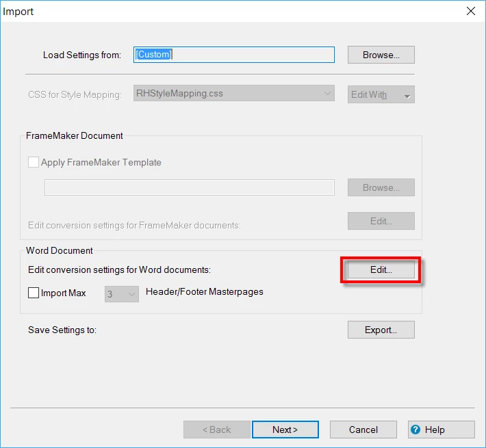This screenshot has height=448, width=486.
Task: Click the Header/Footer Masterpages label
Action: (205, 292)
